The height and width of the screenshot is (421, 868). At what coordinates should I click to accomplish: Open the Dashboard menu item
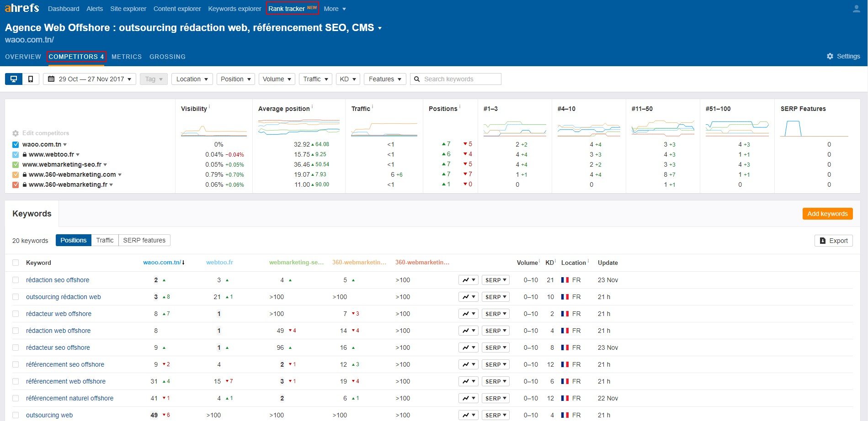click(64, 9)
